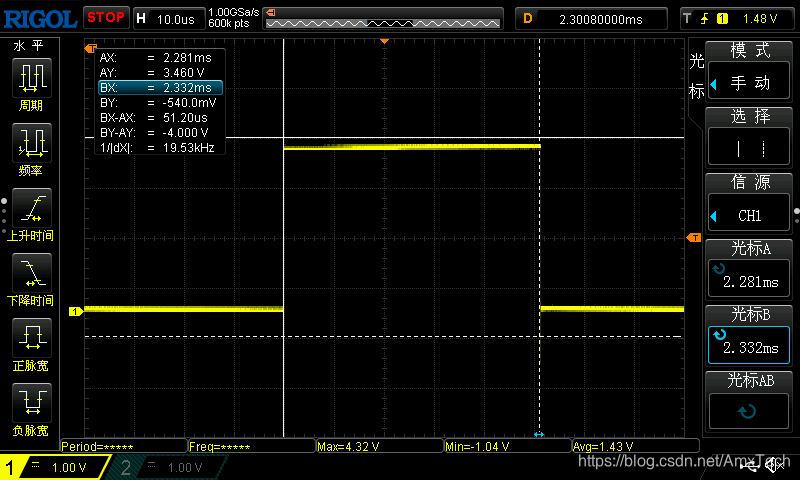Click the BY-AY = -4.000 V readout
This screenshot has width=800, height=480.
[x=154, y=133]
